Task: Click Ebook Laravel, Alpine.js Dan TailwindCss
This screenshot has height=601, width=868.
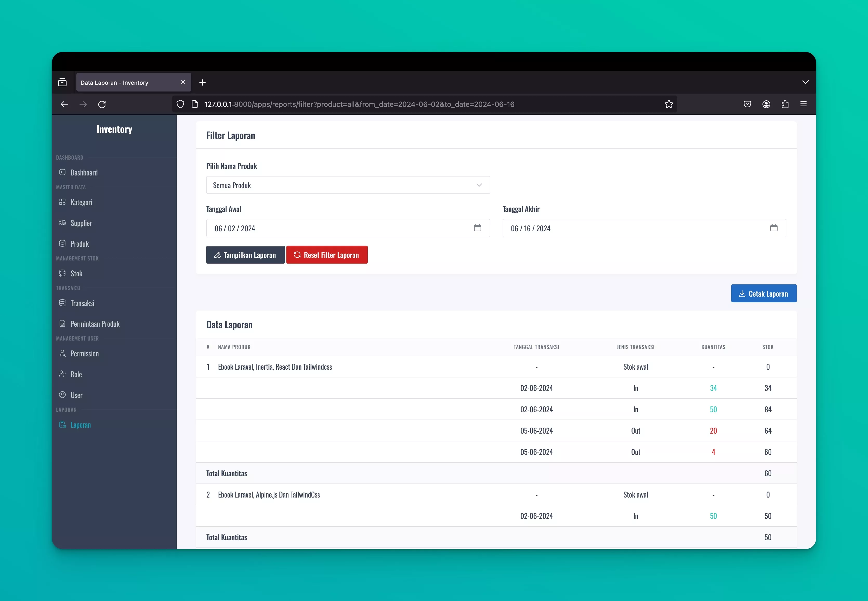Action: click(x=269, y=495)
